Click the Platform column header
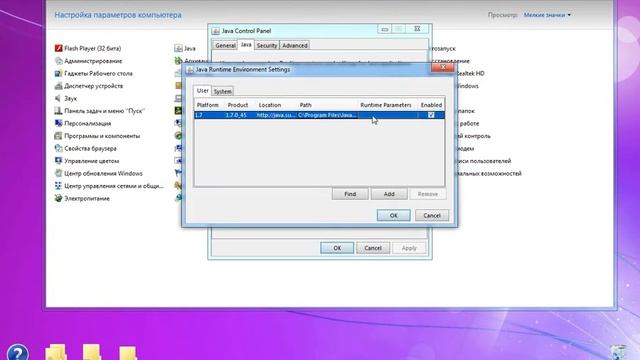 [x=209, y=105]
